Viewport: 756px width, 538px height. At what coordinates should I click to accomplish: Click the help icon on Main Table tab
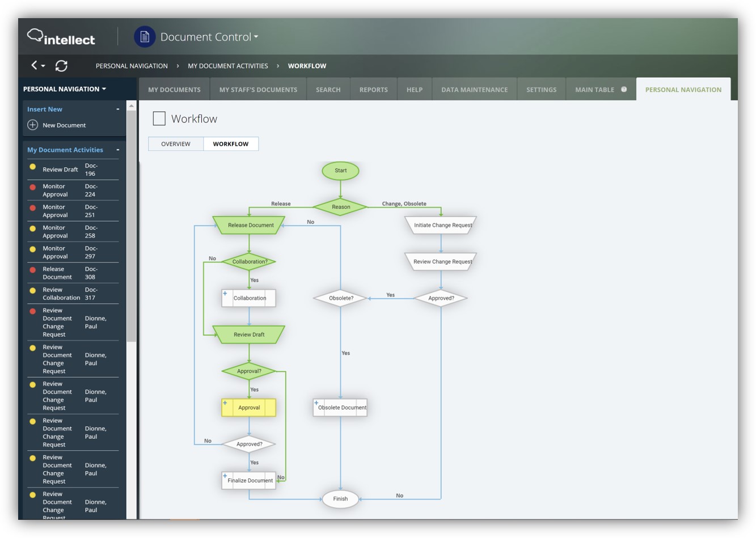tap(624, 90)
